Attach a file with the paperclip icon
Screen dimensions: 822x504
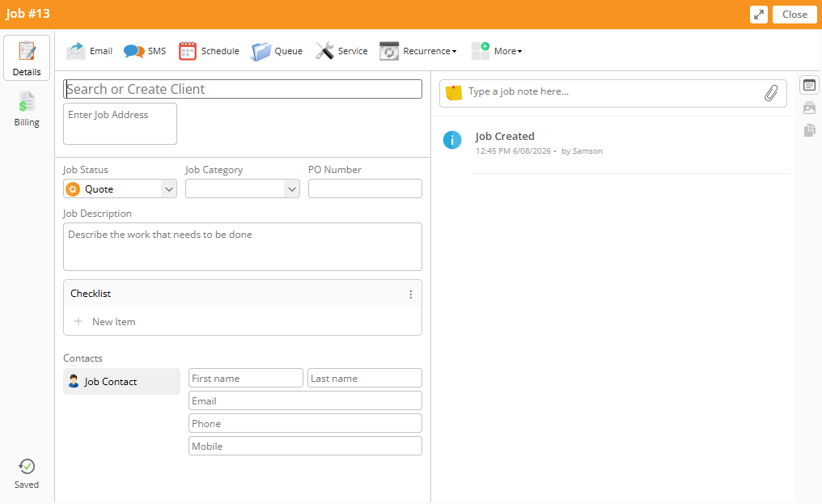click(x=770, y=93)
